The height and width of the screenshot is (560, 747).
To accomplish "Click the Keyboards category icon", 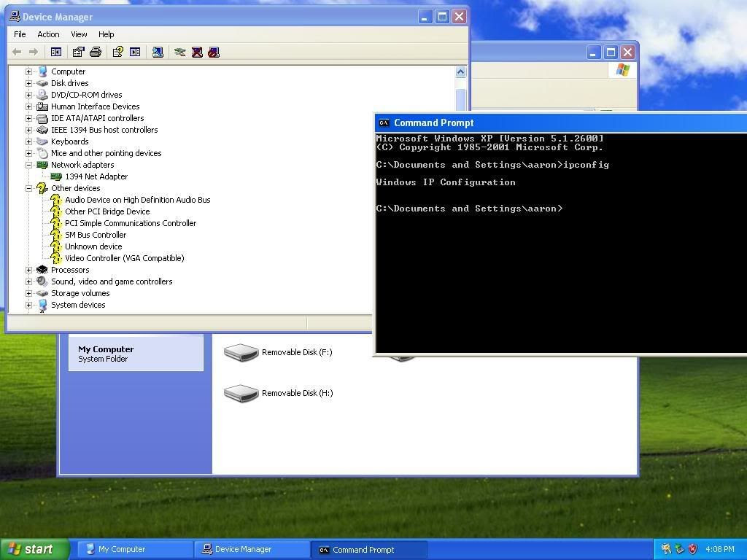I will point(42,141).
